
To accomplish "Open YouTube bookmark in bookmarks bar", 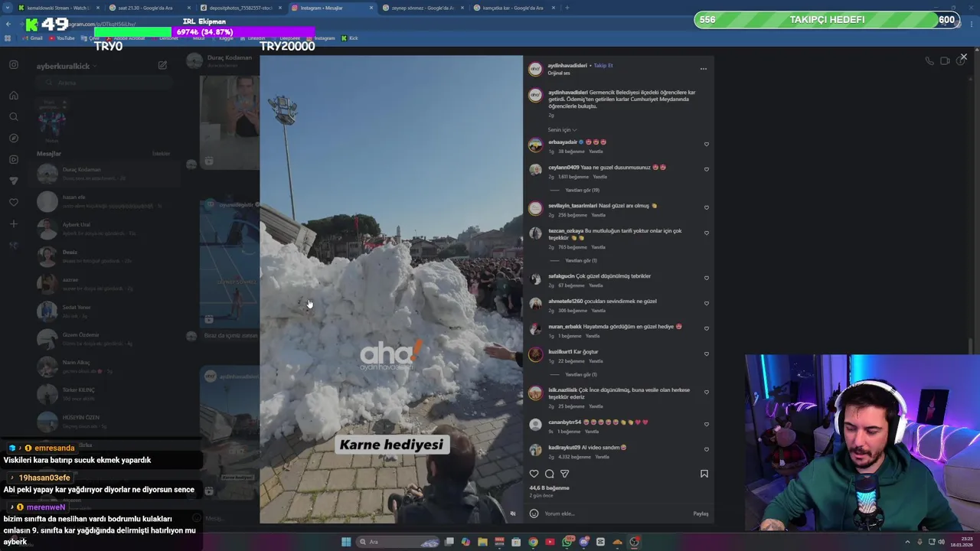I will [x=62, y=38].
